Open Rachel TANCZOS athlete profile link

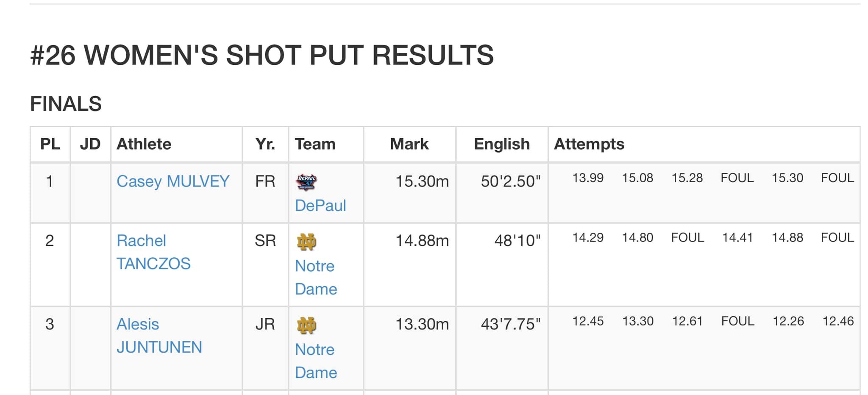pyautogui.click(x=153, y=252)
